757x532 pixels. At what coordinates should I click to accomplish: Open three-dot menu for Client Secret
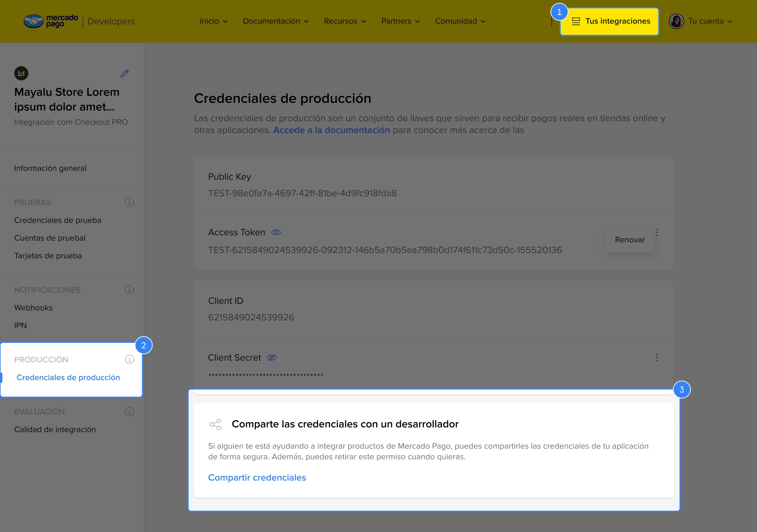[x=657, y=357]
